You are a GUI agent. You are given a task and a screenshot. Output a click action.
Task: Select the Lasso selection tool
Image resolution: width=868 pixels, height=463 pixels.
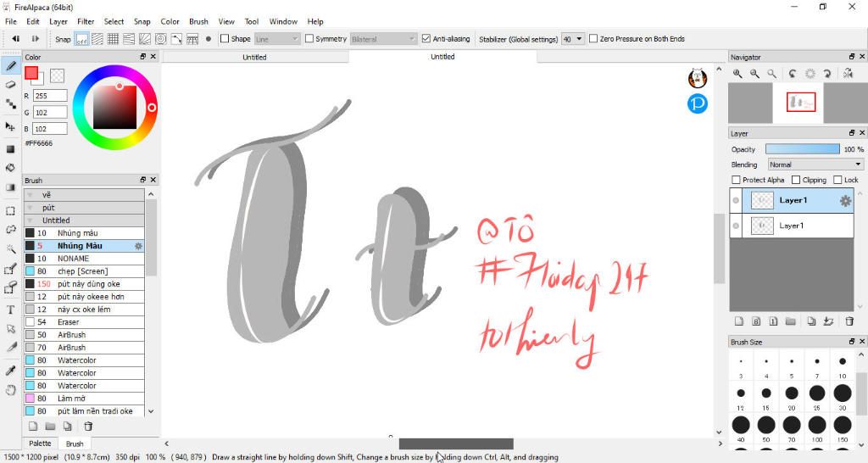pyautogui.click(x=10, y=230)
